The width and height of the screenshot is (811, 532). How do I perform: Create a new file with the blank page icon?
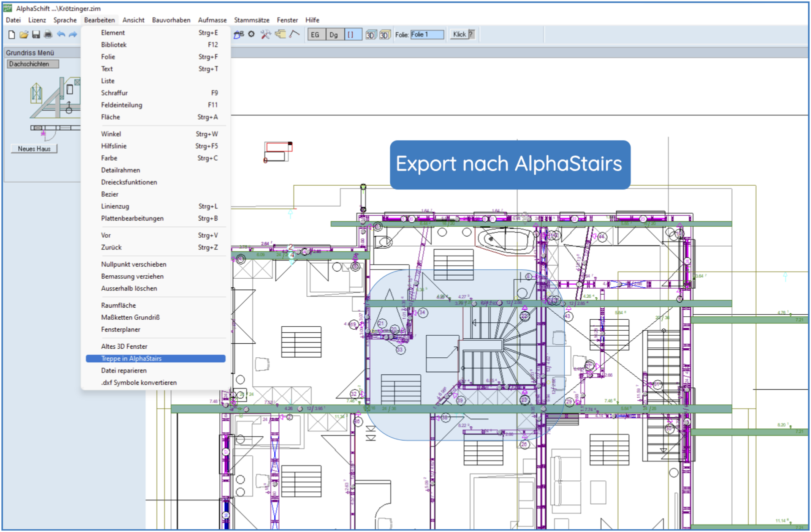click(12, 35)
